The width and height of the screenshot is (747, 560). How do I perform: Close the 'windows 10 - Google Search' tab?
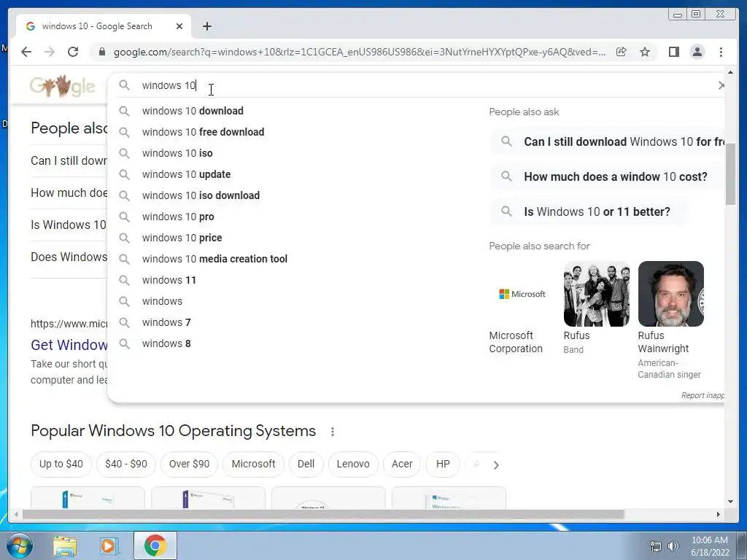click(179, 27)
